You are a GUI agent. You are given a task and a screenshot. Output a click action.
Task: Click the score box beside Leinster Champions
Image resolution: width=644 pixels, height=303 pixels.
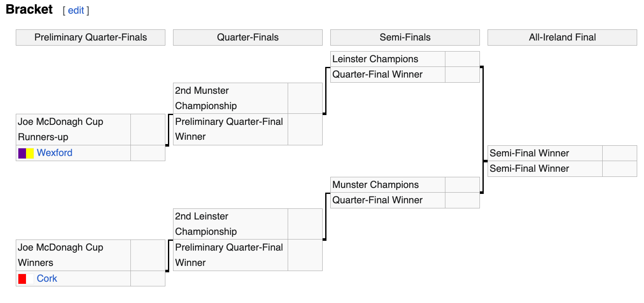(x=462, y=59)
